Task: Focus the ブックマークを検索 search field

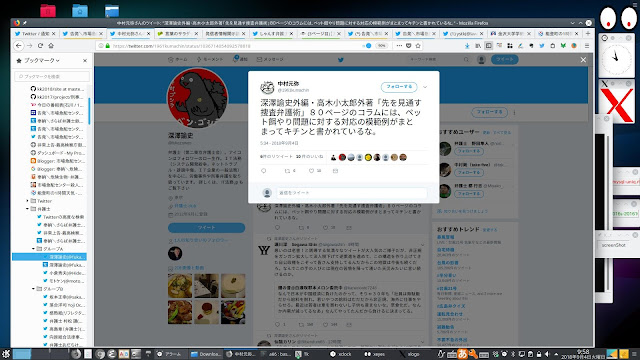Action: pos(52,76)
